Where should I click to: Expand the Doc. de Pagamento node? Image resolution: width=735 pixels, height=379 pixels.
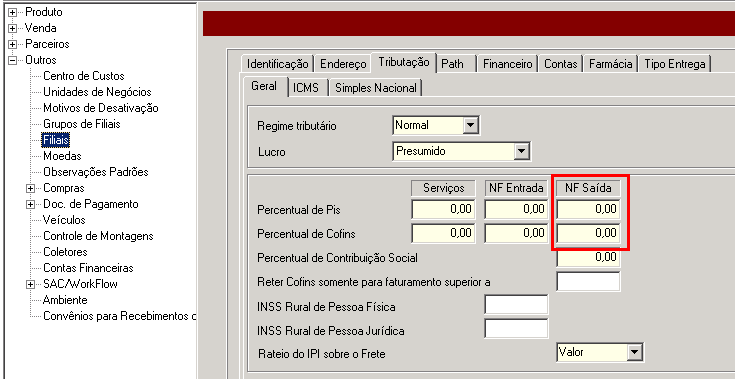pyautogui.click(x=31, y=205)
